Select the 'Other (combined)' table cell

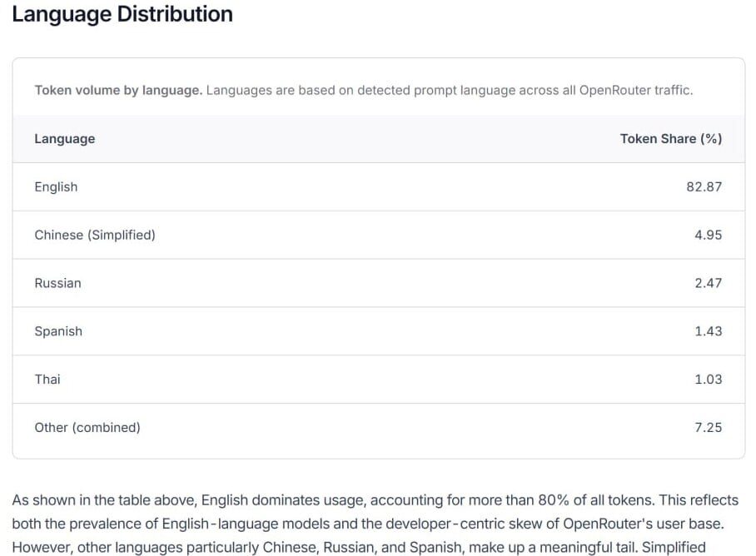[x=87, y=428]
